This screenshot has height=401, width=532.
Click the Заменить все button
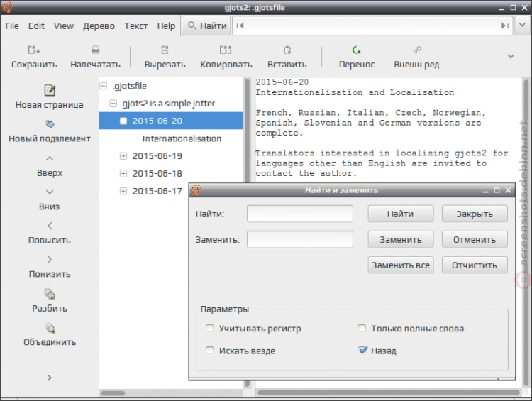[401, 265]
